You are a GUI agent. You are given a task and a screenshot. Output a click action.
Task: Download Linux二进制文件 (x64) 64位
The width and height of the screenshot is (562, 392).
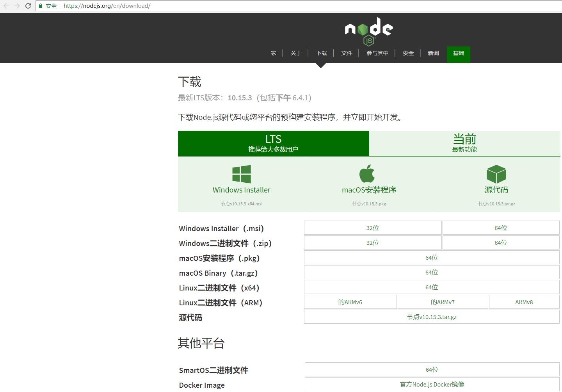(x=432, y=287)
